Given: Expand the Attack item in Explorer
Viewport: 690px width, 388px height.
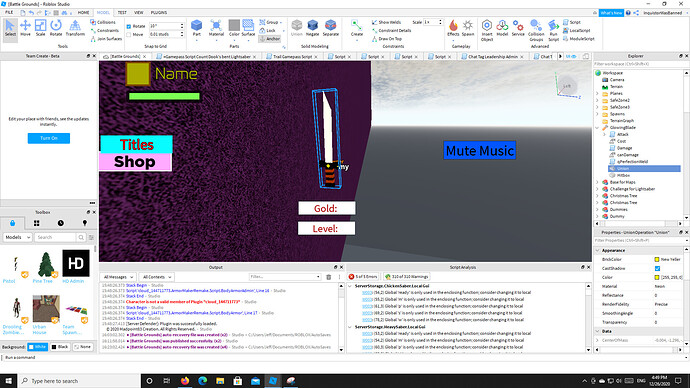Looking at the screenshot, I should pos(604,134).
